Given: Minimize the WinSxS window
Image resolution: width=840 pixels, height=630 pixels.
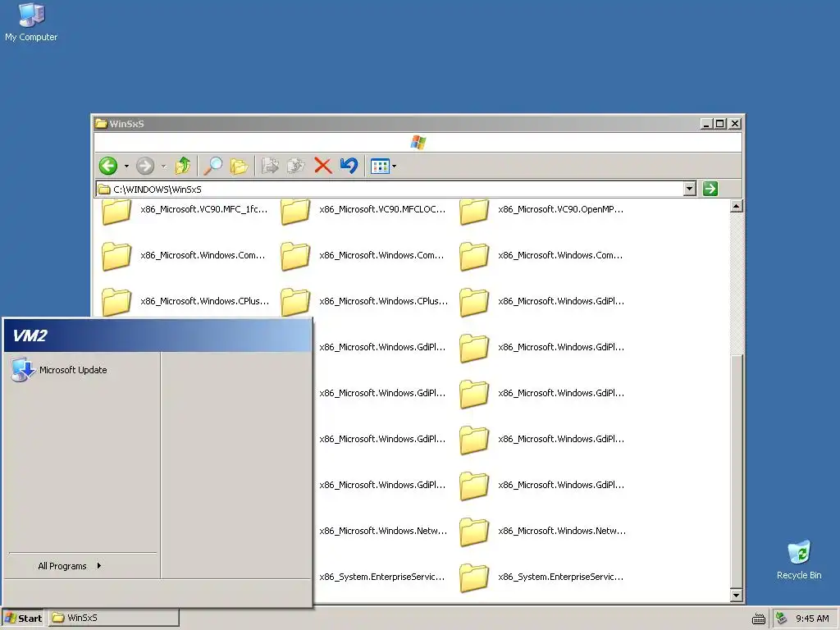Looking at the screenshot, I should click(706, 124).
